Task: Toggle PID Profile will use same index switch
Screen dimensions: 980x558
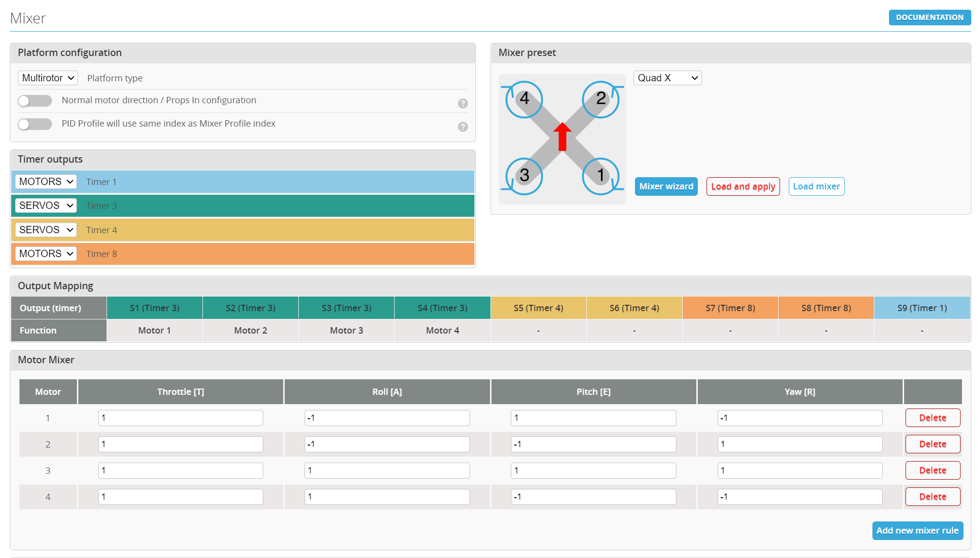Action: tap(35, 124)
